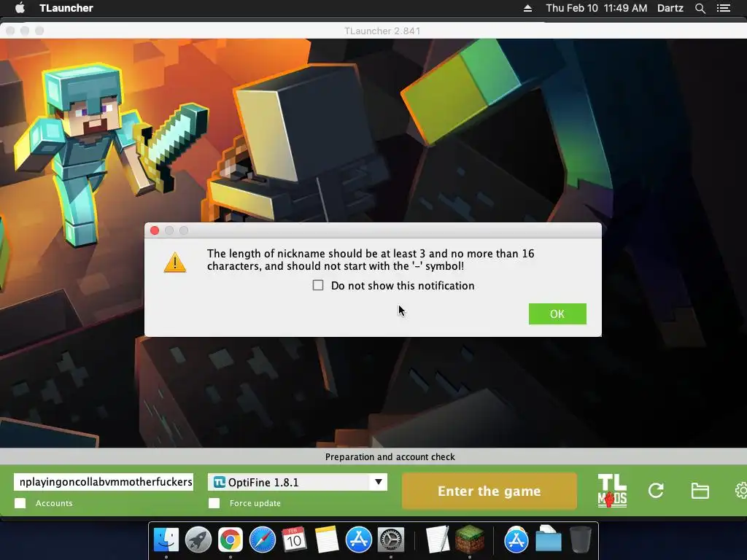This screenshot has height=560, width=747.
Task: Open Finder in the Dock
Action: (166, 540)
